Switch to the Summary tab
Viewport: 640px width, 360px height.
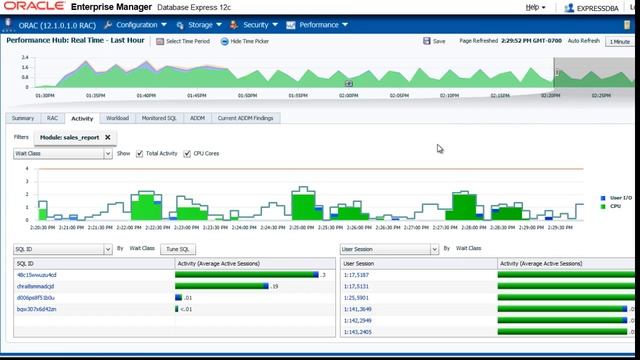(x=23, y=118)
